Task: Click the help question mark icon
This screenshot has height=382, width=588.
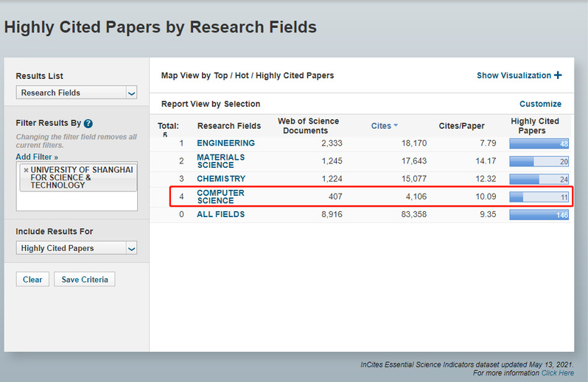Action: pos(88,124)
